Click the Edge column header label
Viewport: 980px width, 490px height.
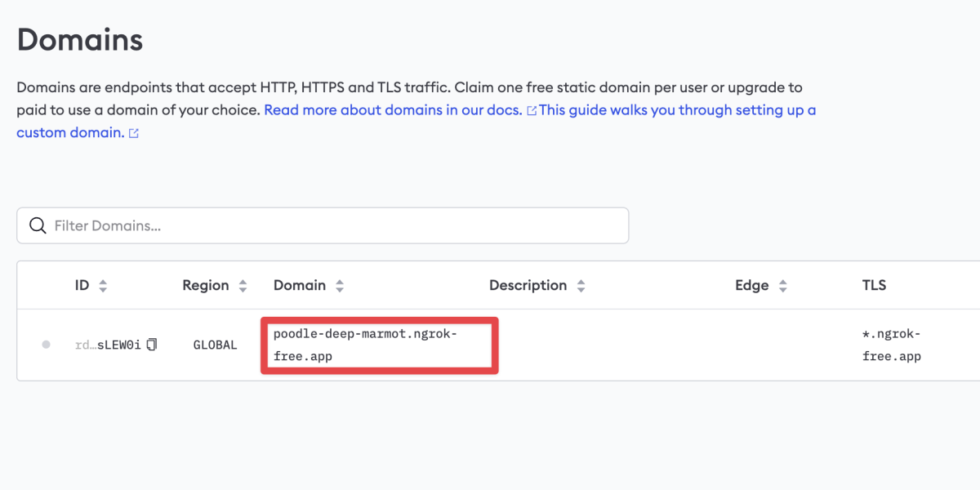751,286
